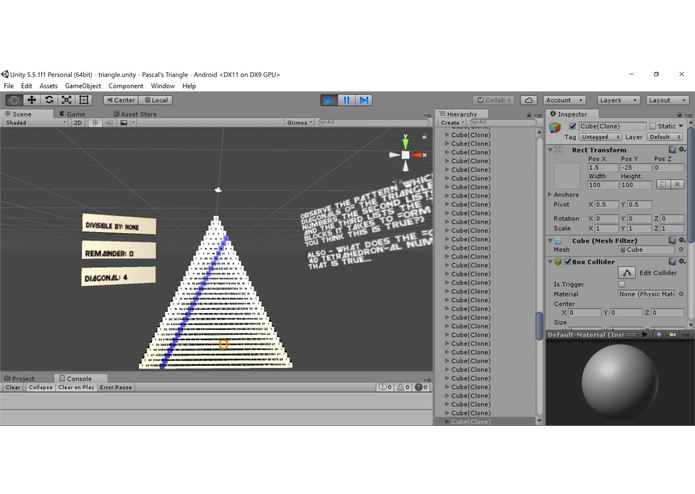Viewport: 695px width, 494px height.
Task: Open the cloud Services button
Action: tap(529, 100)
